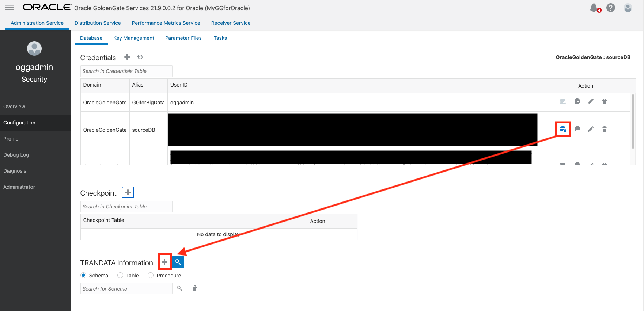644x311 pixels.
Task: Copy the GGforBigData credential
Action: click(577, 101)
